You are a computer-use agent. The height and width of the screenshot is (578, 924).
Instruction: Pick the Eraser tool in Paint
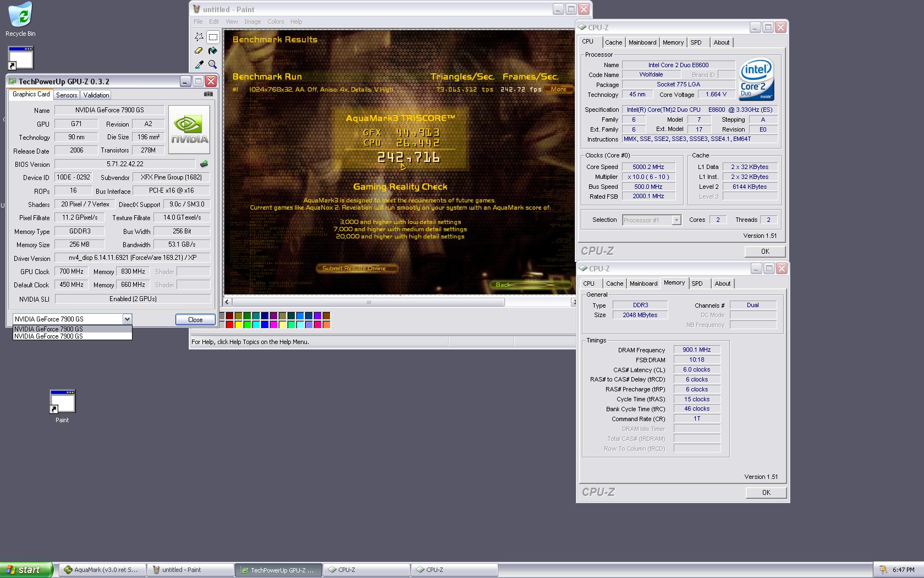pyautogui.click(x=199, y=51)
